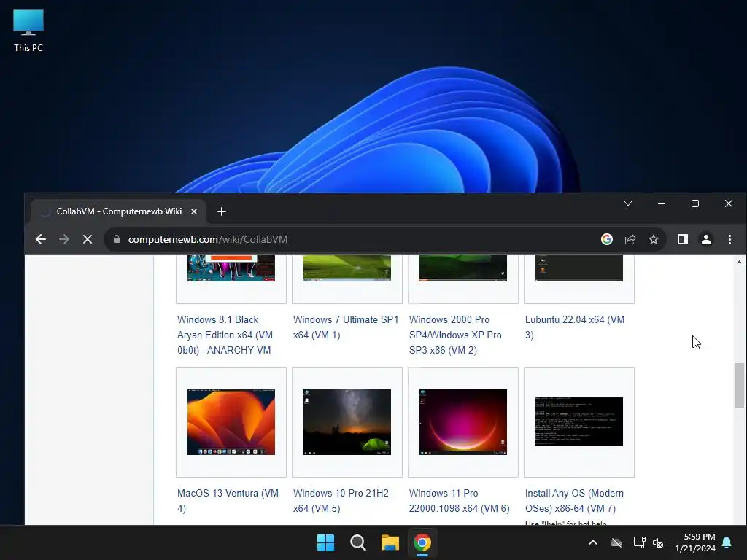Close the Chrome window
Screen dimensions: 747x560
[x=729, y=203]
